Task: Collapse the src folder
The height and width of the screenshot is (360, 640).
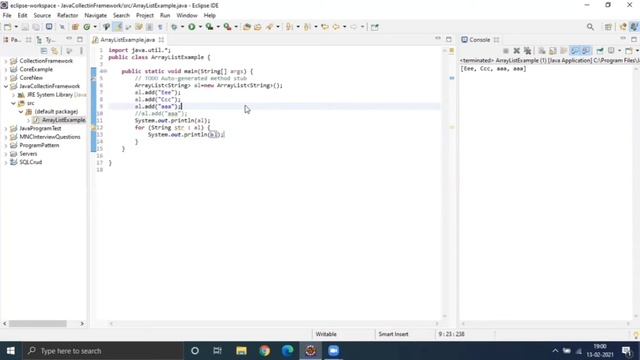Action: pos(13,103)
